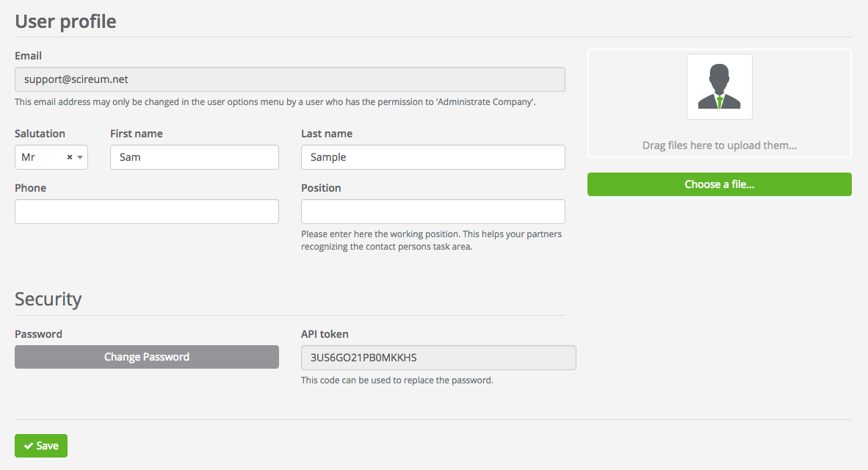
Task: Click the API token label
Action: point(326,334)
